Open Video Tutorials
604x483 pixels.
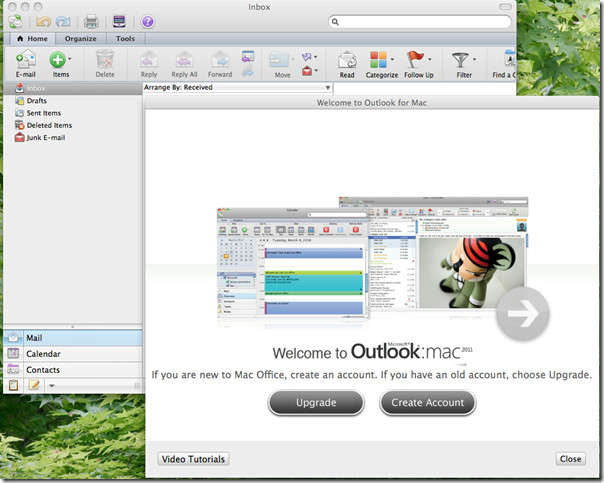[193, 459]
